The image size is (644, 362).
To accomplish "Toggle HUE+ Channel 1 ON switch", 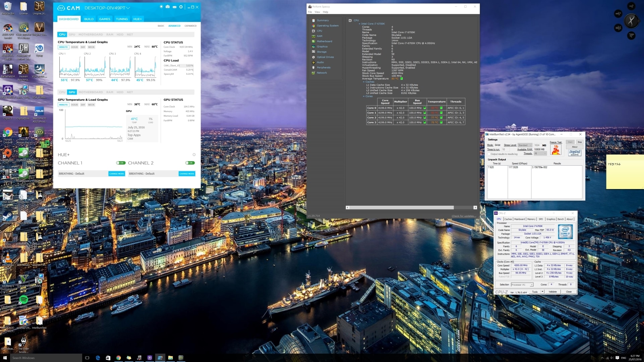I will 121,163.
